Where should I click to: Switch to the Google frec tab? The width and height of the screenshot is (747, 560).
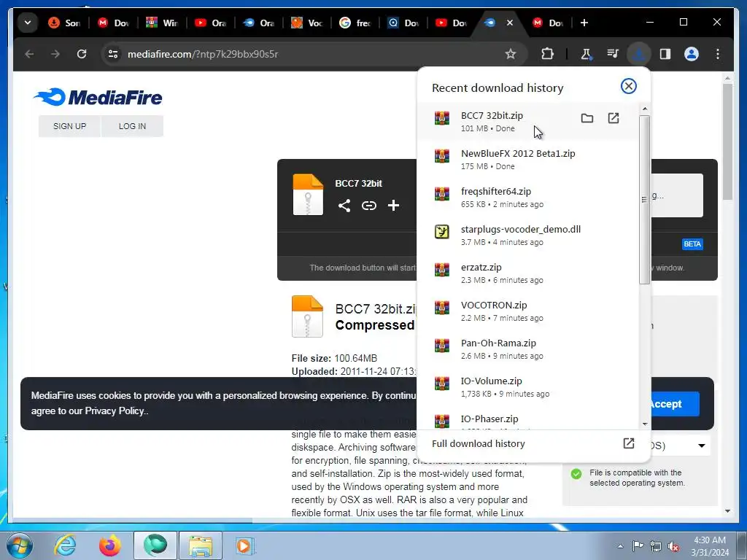[x=355, y=23]
